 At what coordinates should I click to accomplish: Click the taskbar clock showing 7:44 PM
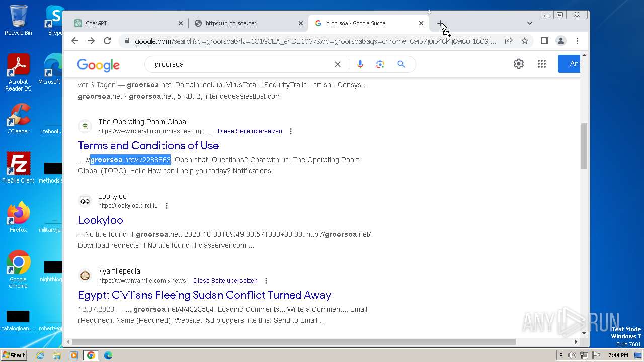pyautogui.click(x=618, y=355)
